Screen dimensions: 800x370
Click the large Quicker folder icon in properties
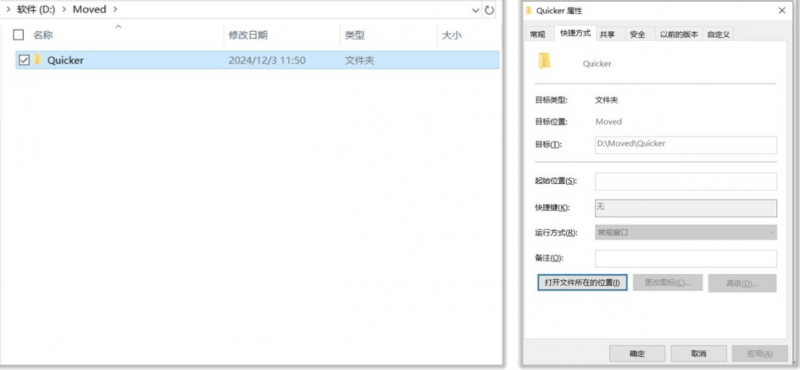click(x=545, y=61)
